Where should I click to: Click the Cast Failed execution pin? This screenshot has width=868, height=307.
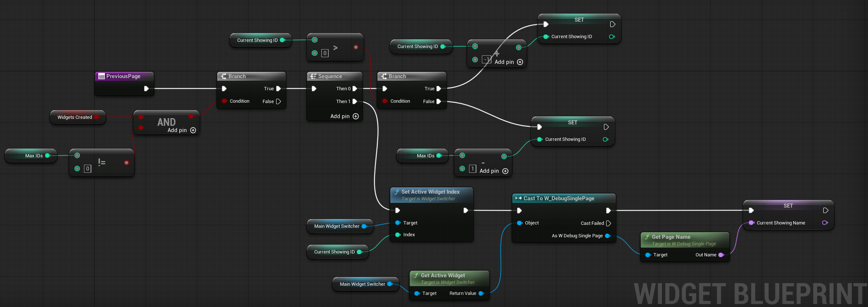[608, 223]
